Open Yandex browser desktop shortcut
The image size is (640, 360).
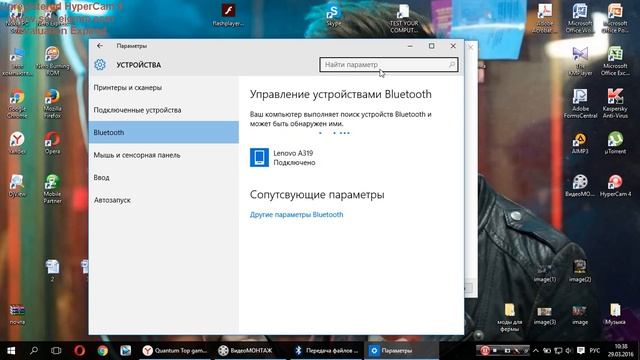(17, 143)
